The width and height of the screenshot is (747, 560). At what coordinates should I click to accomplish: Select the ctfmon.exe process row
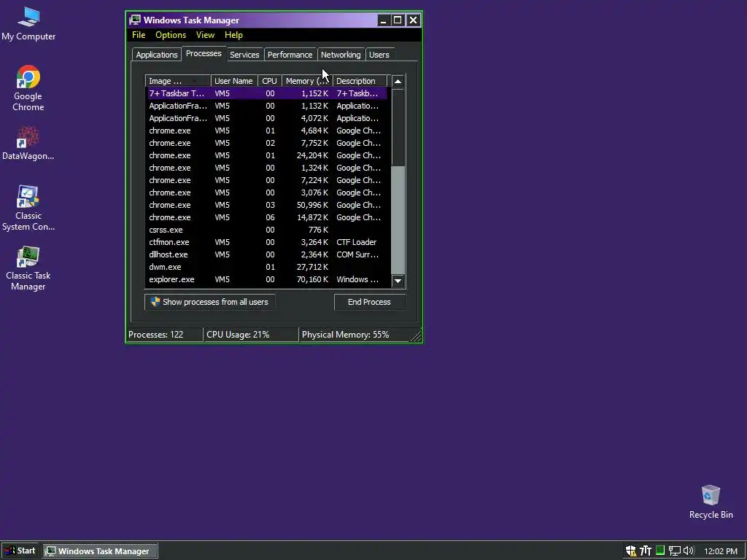[x=267, y=242]
